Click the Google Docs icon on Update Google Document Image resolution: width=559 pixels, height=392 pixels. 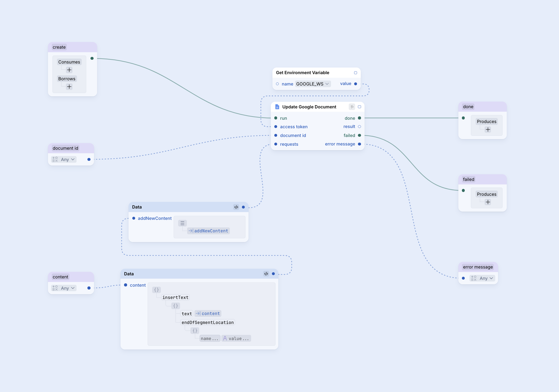click(x=277, y=107)
